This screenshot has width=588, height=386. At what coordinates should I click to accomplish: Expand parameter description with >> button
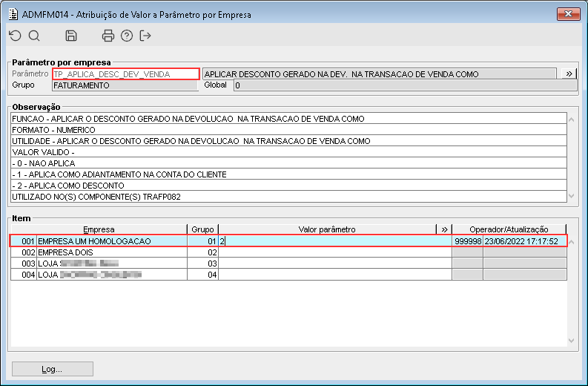569,73
